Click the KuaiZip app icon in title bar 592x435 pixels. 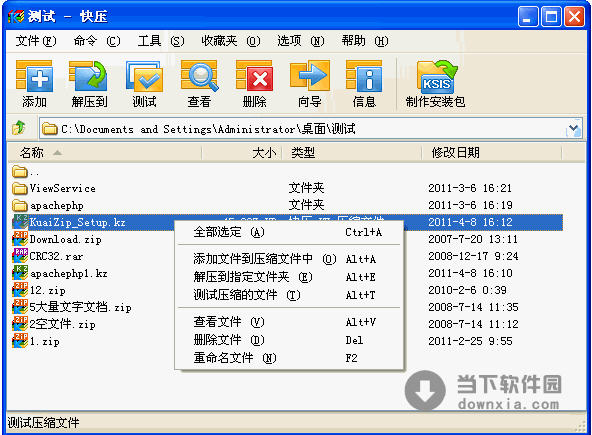[15, 17]
